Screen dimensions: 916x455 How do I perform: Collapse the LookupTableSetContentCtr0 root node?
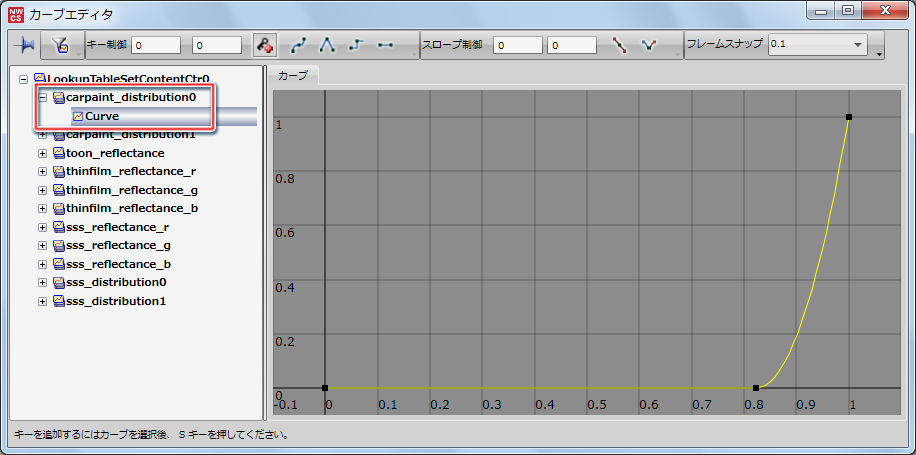[x=24, y=78]
